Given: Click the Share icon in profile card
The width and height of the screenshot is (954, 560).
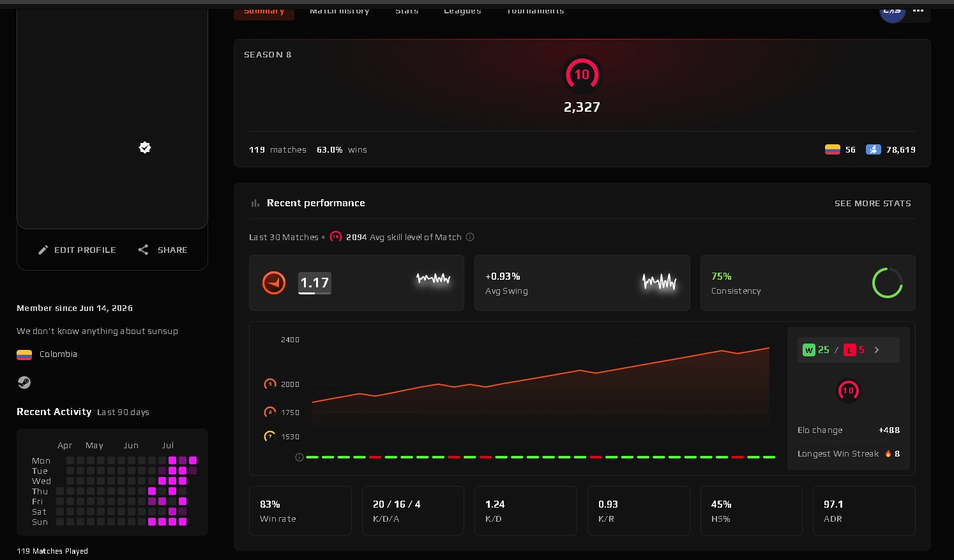Looking at the screenshot, I should [x=143, y=250].
